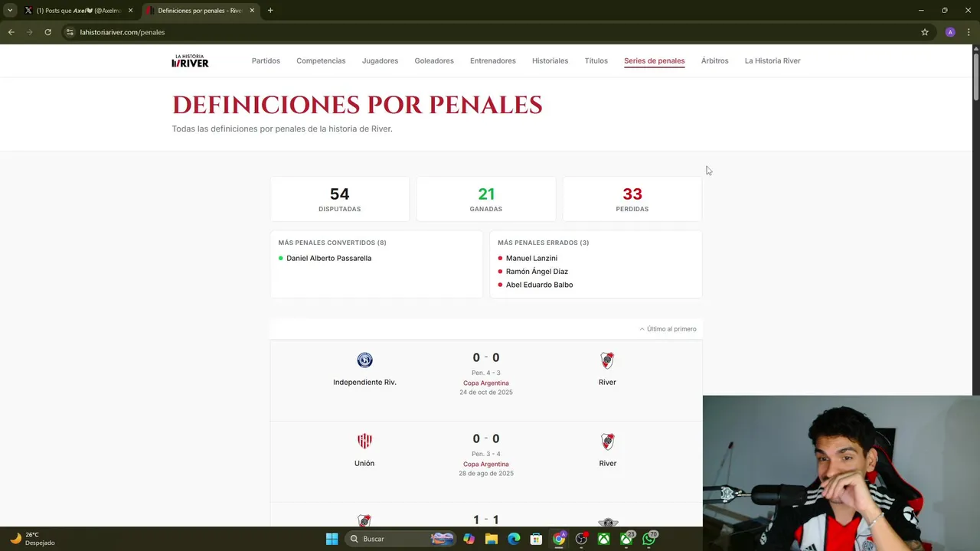The image size is (980, 551).
Task: Select the Series de penales nav item
Action: tap(654, 60)
